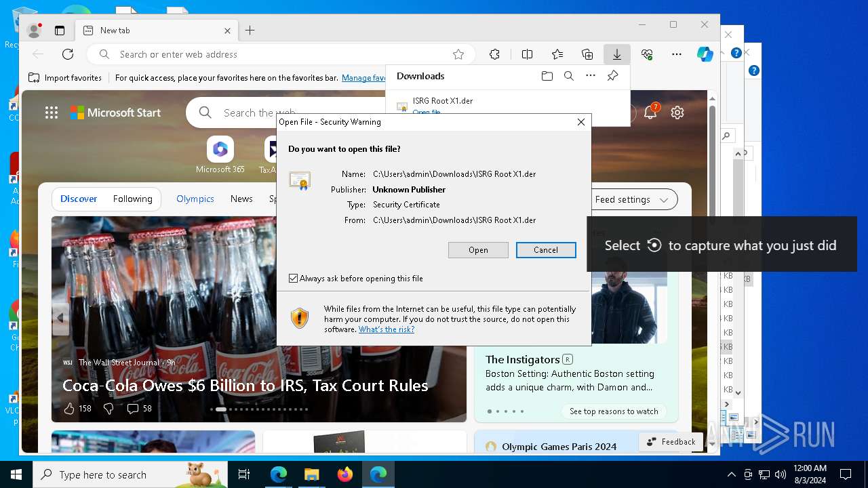This screenshot has height=488, width=868.
Task: Open The Instigators card title
Action: [x=523, y=359]
